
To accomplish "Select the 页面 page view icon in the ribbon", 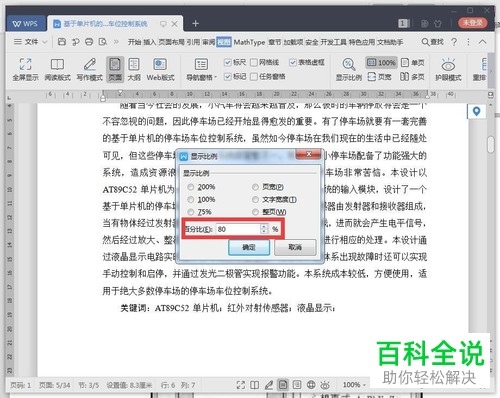I will click(x=115, y=69).
